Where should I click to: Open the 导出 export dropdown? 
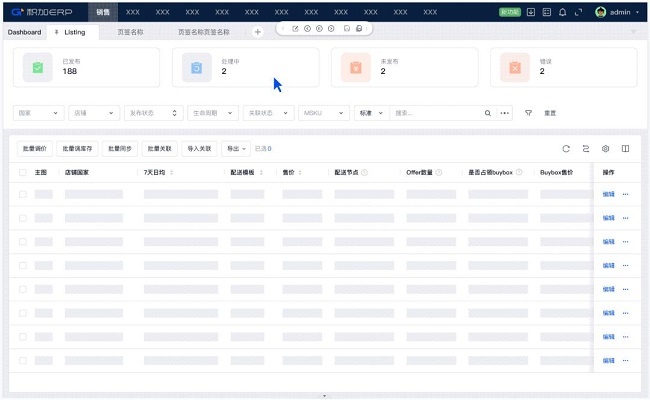click(236, 148)
